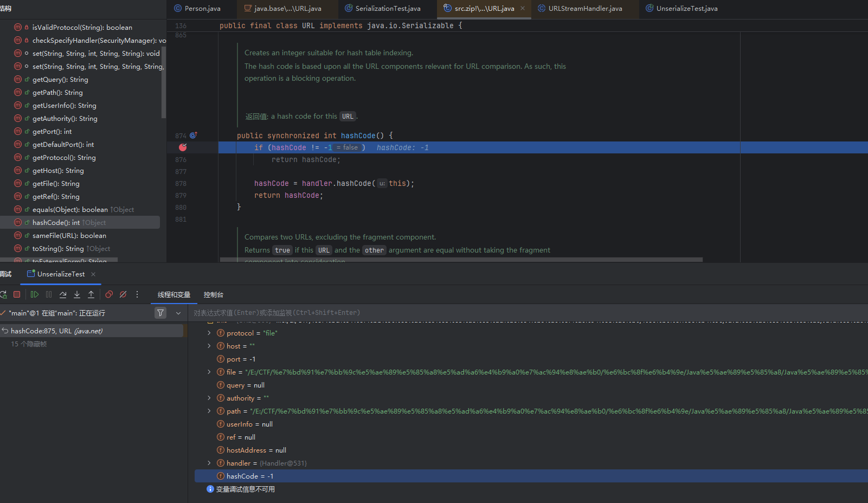Expand the handler variable node
The width and height of the screenshot is (868, 503).
coord(209,463)
